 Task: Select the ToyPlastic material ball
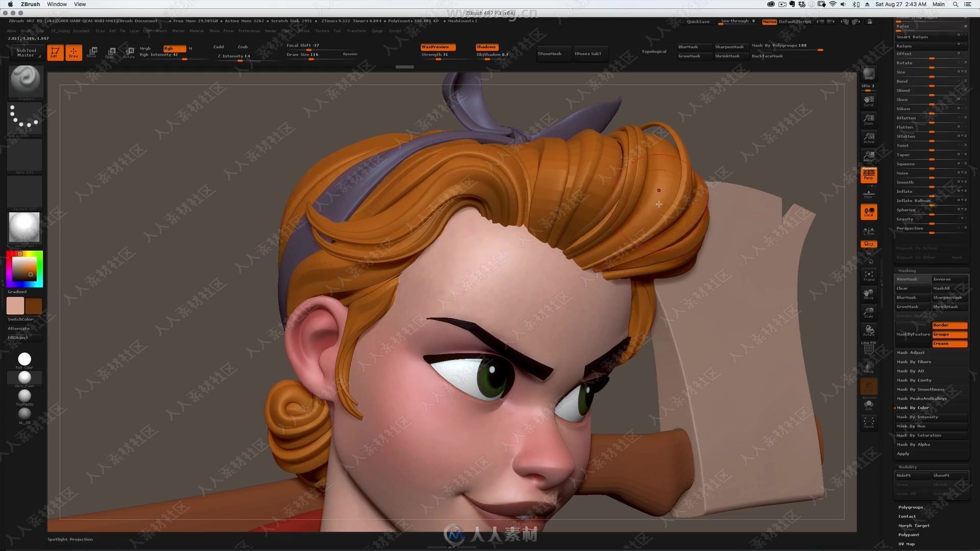(x=24, y=396)
